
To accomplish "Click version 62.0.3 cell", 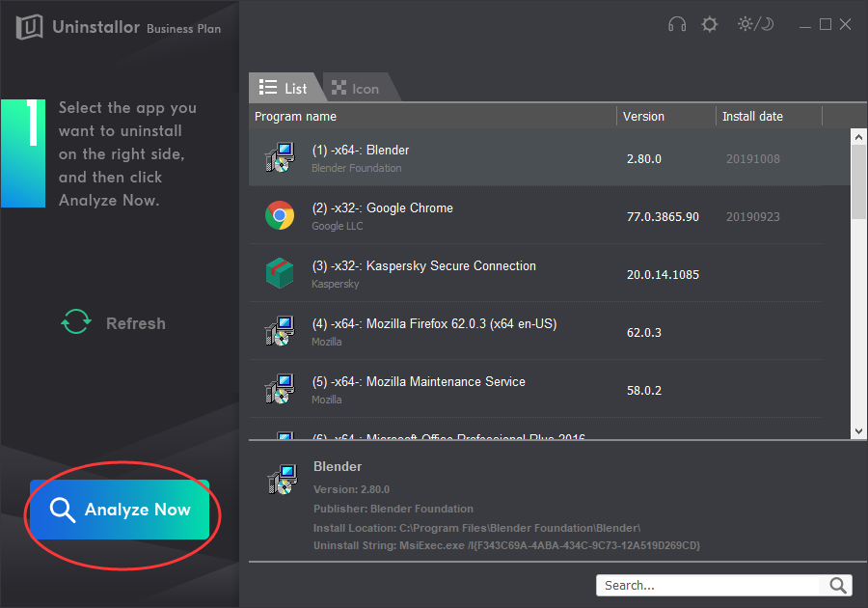I will pyautogui.click(x=644, y=333).
